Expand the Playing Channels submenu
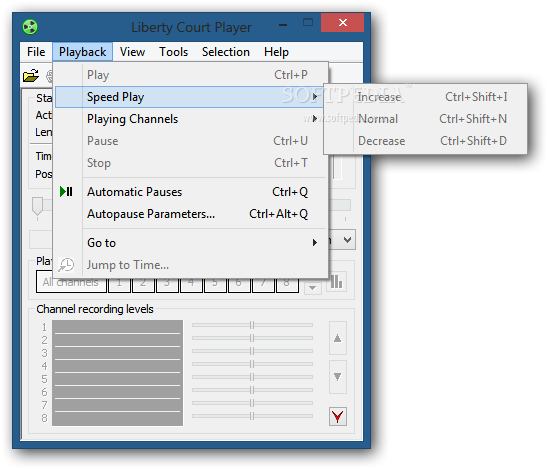Viewport: 548px width, 469px height. coord(191,119)
